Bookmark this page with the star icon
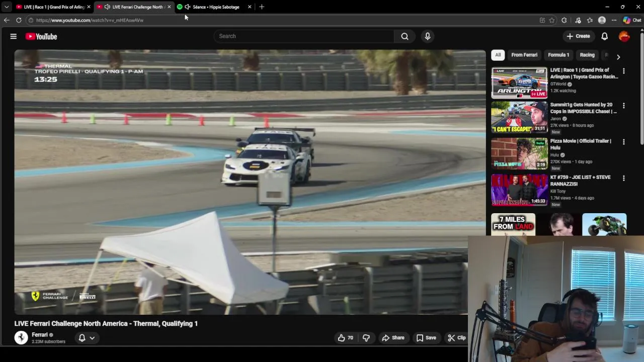The height and width of the screenshot is (362, 644). click(x=552, y=20)
